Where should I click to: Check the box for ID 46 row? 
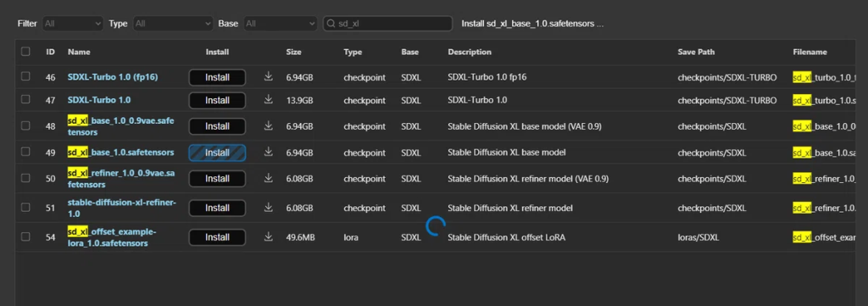pyautogui.click(x=25, y=77)
